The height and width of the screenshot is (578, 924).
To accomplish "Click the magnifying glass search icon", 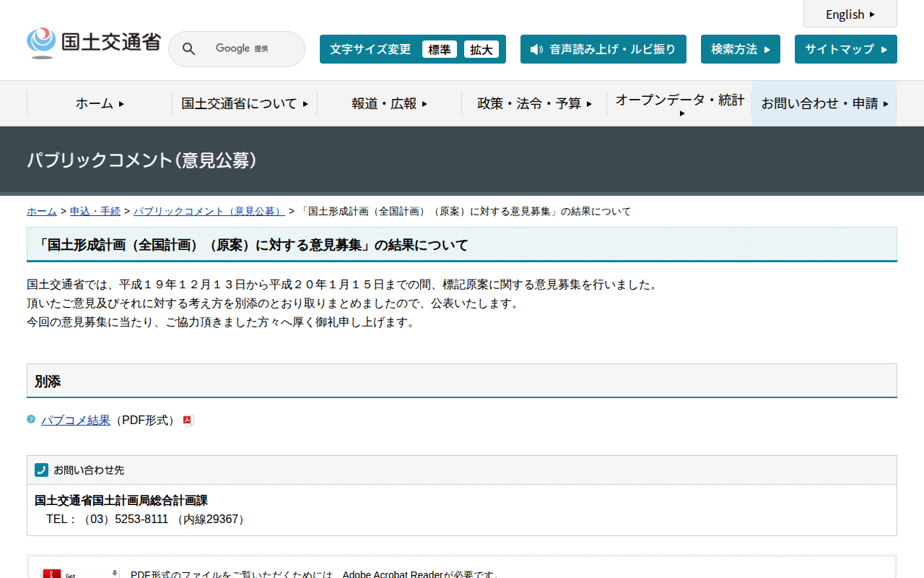I will [x=188, y=48].
